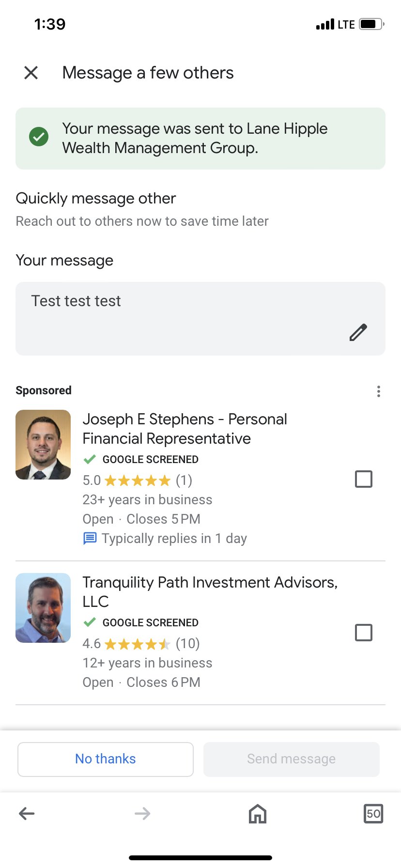The width and height of the screenshot is (401, 868).
Task: Tap the browser forward arrow
Action: tap(142, 813)
